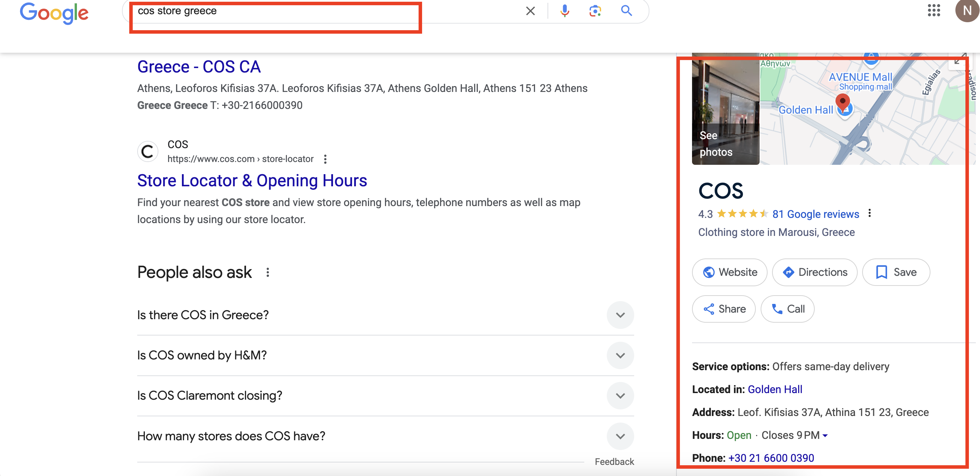This screenshot has width=980, height=476.
Task: Click the Google Lens camera icon
Action: (594, 11)
